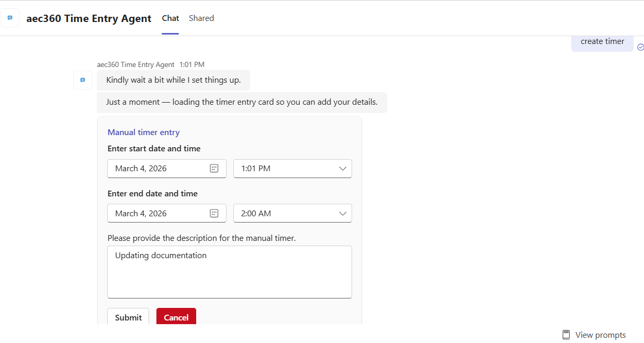Switch to the Shared tab

click(x=201, y=18)
